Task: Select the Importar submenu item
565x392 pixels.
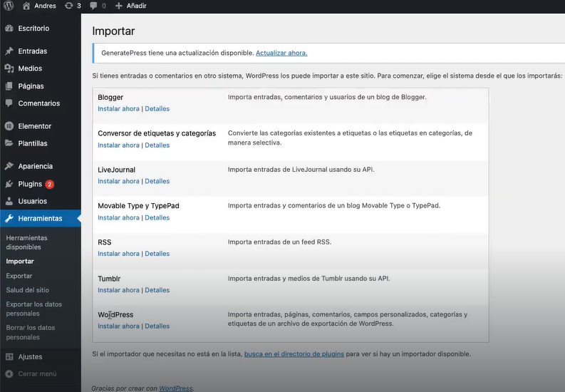Action: point(20,261)
